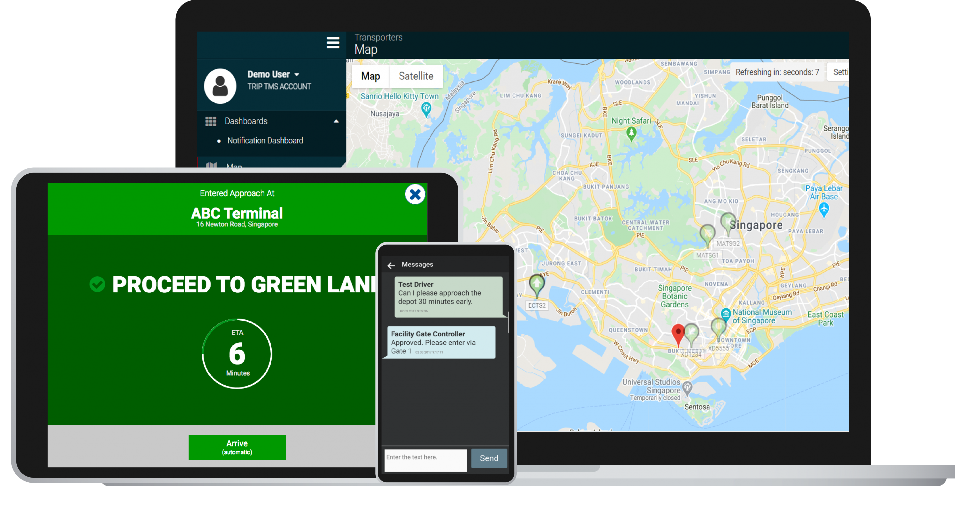Click the Dashboards grid icon

click(211, 121)
